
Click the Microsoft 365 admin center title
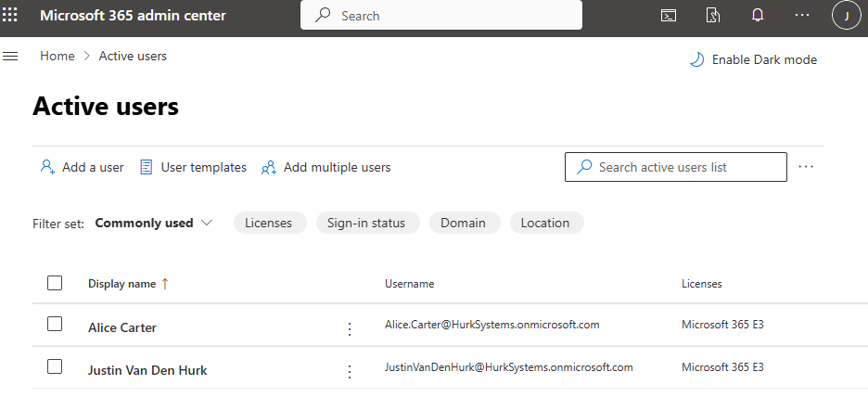coord(133,16)
